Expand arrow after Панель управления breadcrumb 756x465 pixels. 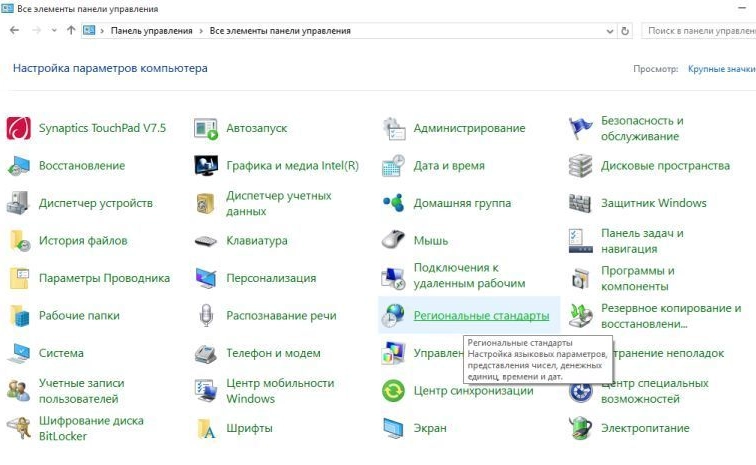tap(201, 31)
